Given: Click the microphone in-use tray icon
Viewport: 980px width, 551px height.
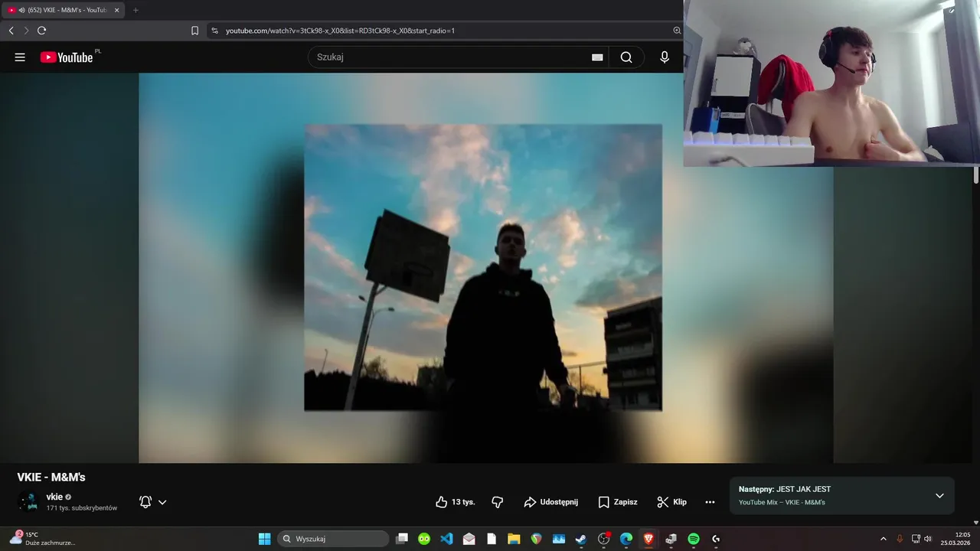Looking at the screenshot, I should pos(900,539).
